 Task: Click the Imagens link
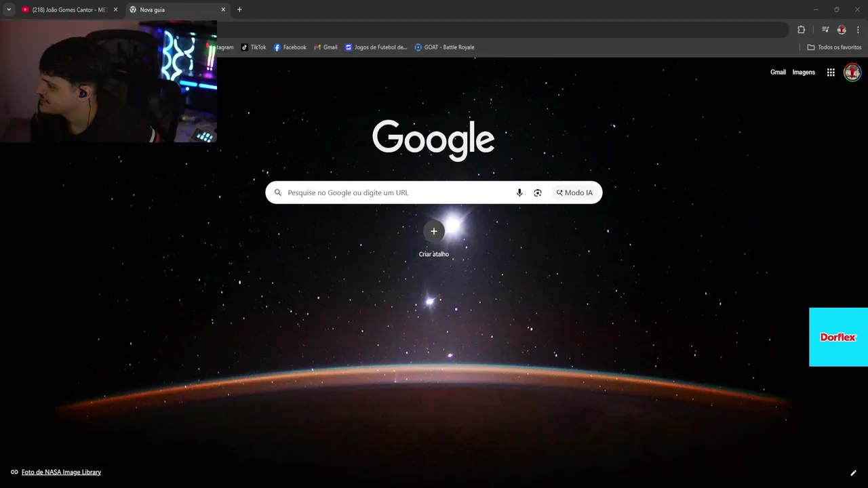804,73
